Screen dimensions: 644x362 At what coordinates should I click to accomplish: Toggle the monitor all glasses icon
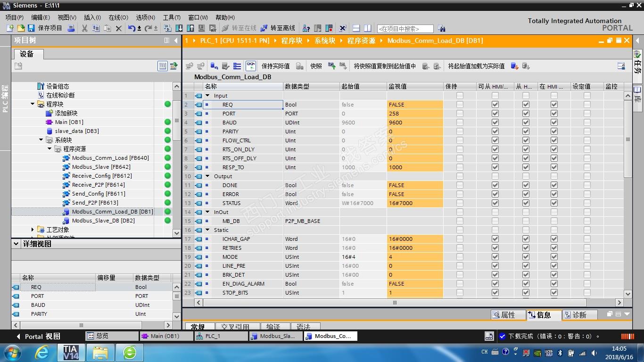tap(251, 66)
